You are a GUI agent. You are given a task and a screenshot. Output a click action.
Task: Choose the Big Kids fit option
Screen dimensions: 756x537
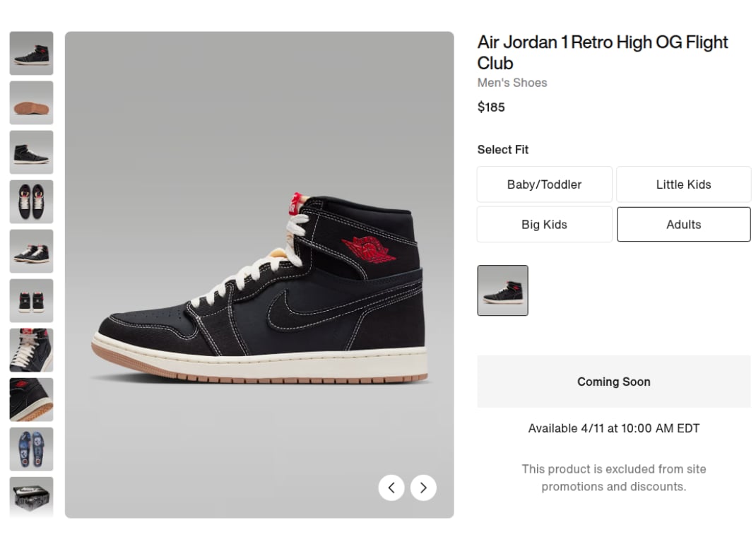(544, 224)
